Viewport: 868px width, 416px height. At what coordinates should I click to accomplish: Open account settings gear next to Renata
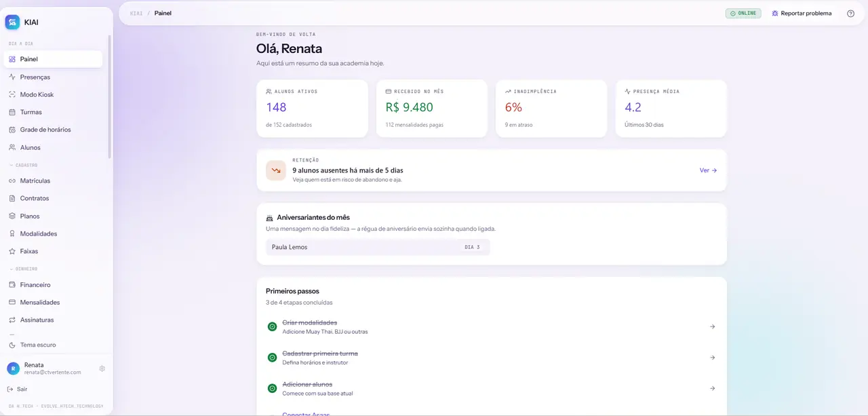point(102,368)
